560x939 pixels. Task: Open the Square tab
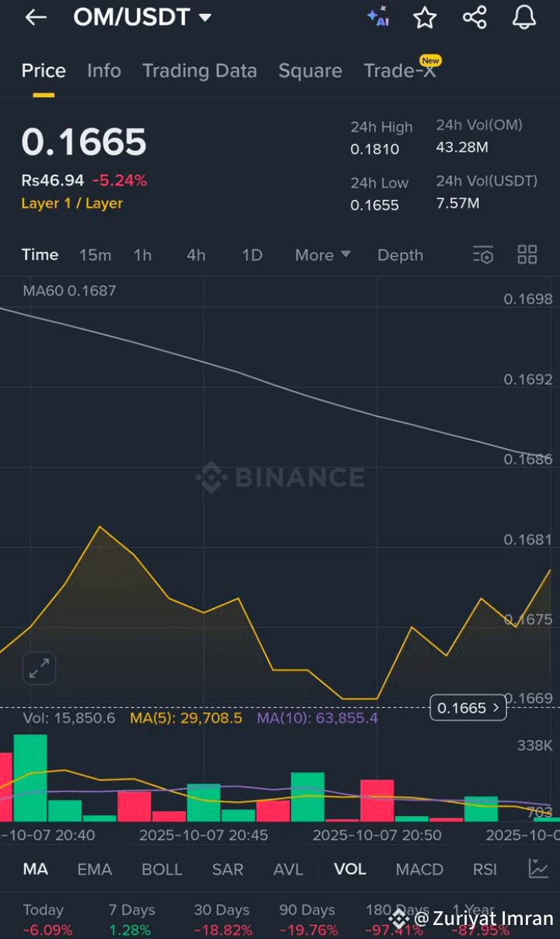310,71
